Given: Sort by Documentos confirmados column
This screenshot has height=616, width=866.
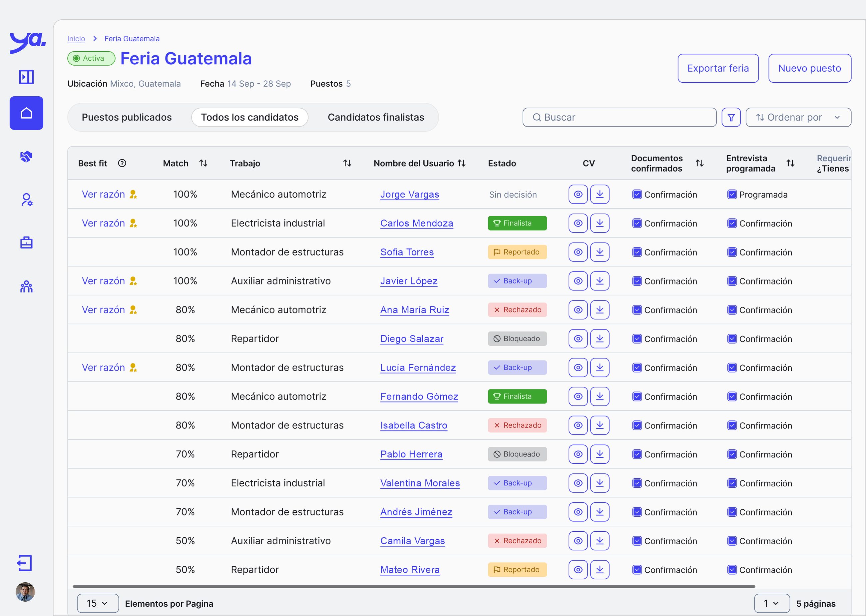Looking at the screenshot, I should pyautogui.click(x=699, y=163).
